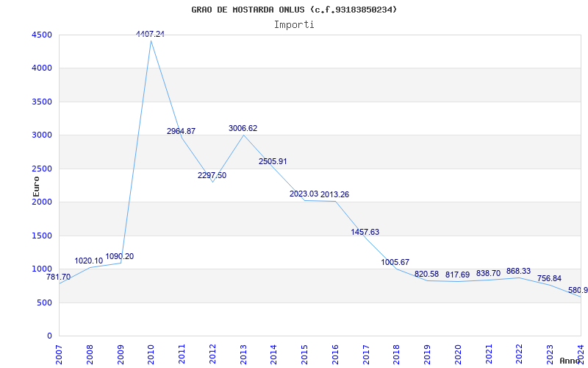Viewport: 588px width, 368px height.
Task: Select the 2008 x-axis year label
Action: 90,355
